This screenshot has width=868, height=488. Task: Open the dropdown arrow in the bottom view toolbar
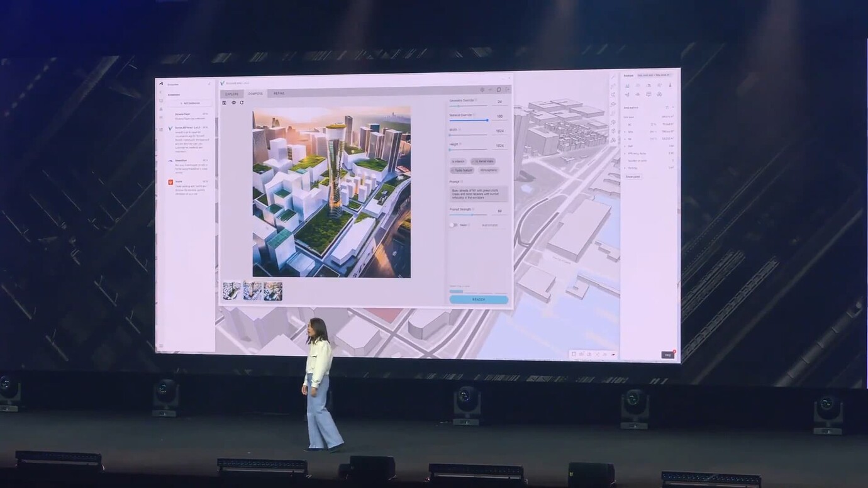613,355
